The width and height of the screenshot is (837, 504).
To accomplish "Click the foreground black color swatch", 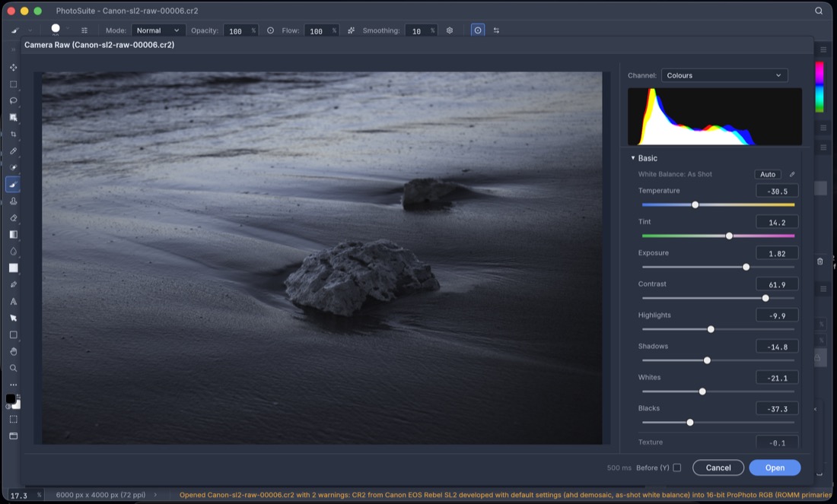I will [10, 399].
